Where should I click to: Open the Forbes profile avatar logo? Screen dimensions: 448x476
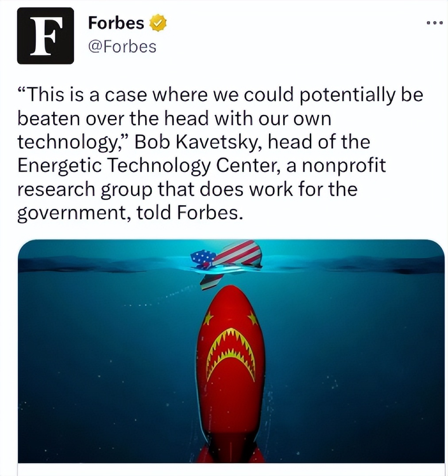(45, 36)
